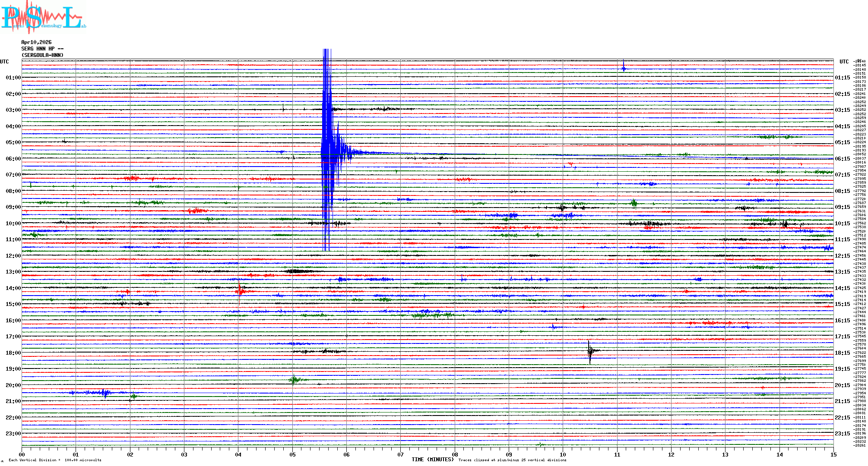Screen dimensions: 868x466
Task: Select the 06:00 hour label on left
Action: (13, 159)
